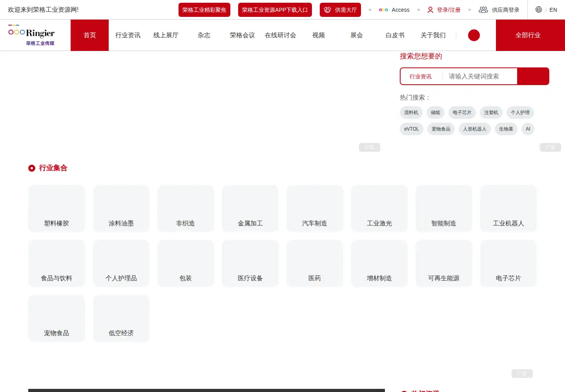This screenshot has height=392, width=565.
Task: Choose the 注塑机 hot search tag
Action: [491, 113]
